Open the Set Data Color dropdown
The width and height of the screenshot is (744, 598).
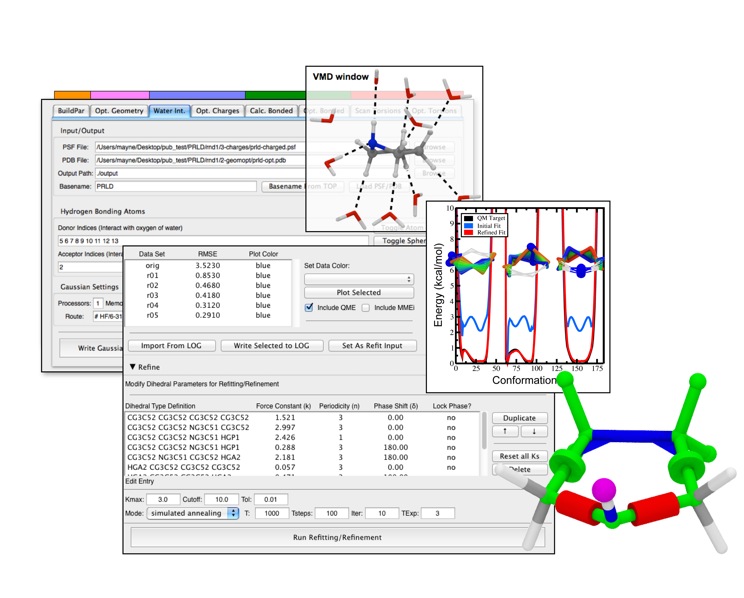click(x=358, y=278)
